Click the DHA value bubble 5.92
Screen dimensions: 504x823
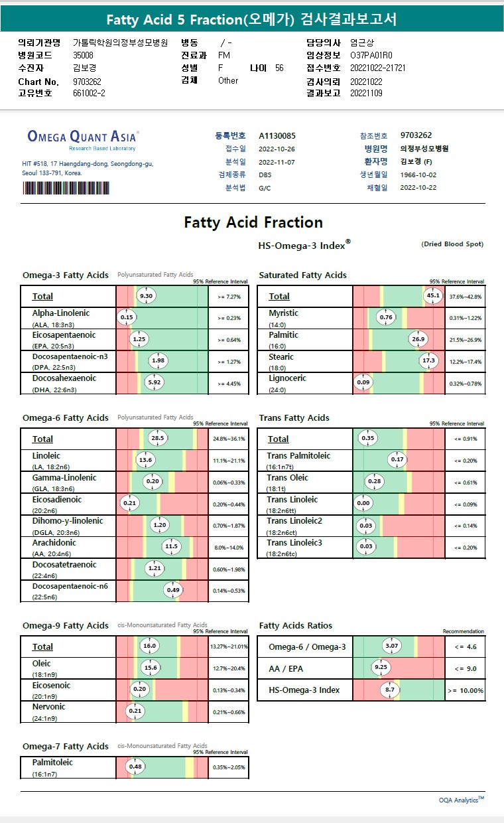(155, 382)
